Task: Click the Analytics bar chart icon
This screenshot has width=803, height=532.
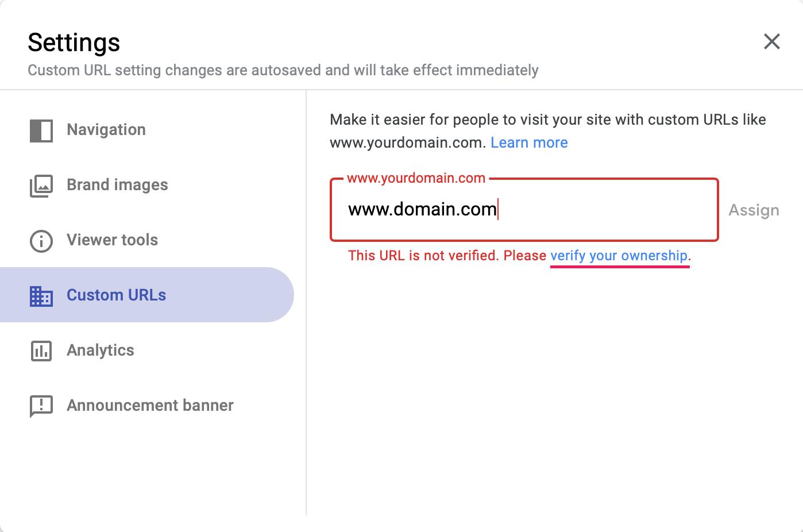Action: pyautogui.click(x=41, y=351)
